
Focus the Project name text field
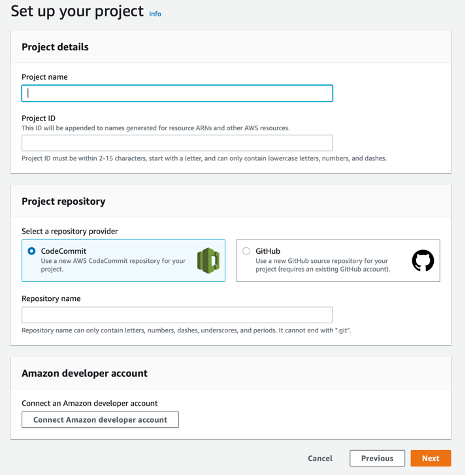(x=177, y=93)
